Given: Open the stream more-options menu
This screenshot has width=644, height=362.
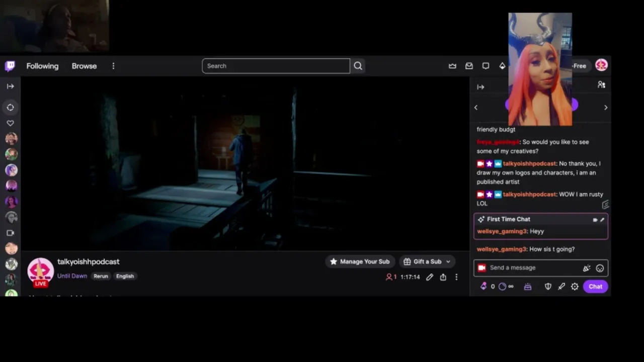Looking at the screenshot, I should coord(456,277).
